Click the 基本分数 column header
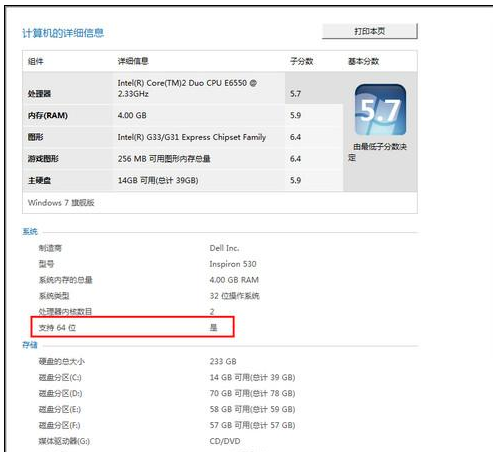493x452 pixels. coord(363,61)
